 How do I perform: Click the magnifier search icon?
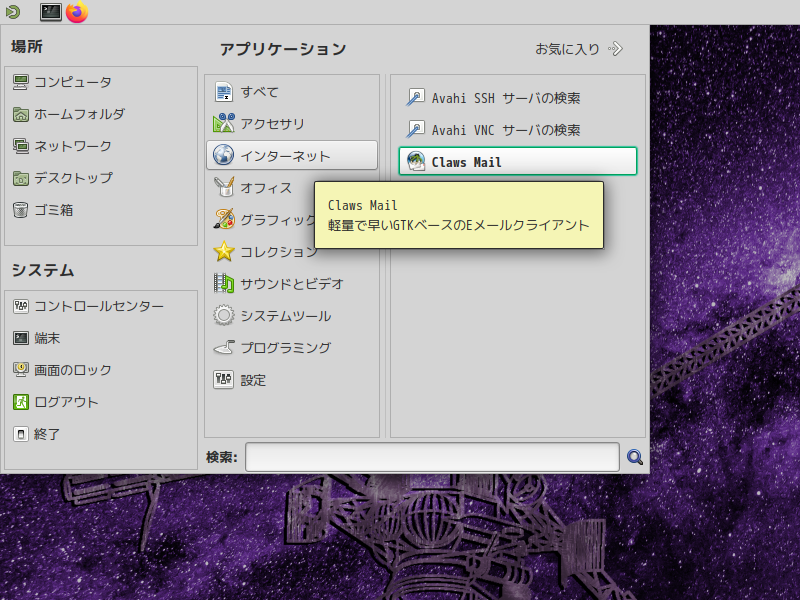point(635,457)
